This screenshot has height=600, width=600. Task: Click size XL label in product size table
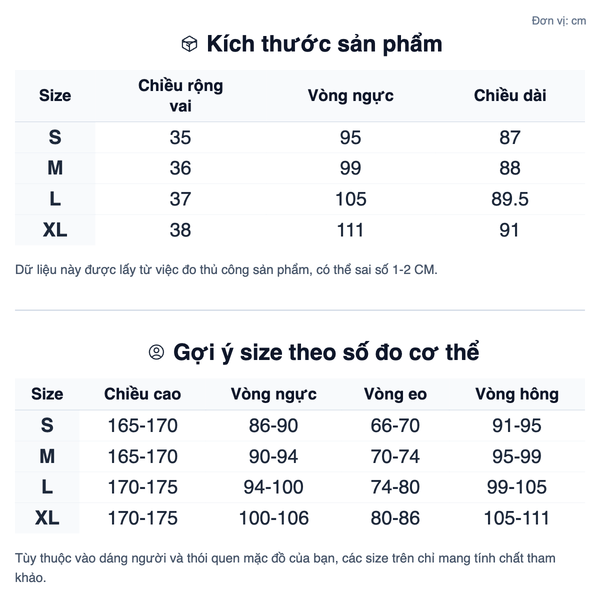(x=55, y=230)
